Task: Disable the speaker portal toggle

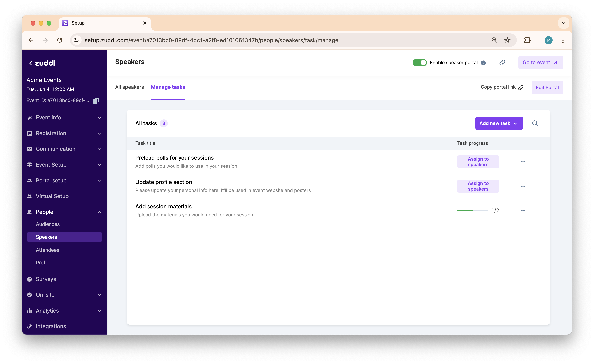Action: [x=419, y=63]
